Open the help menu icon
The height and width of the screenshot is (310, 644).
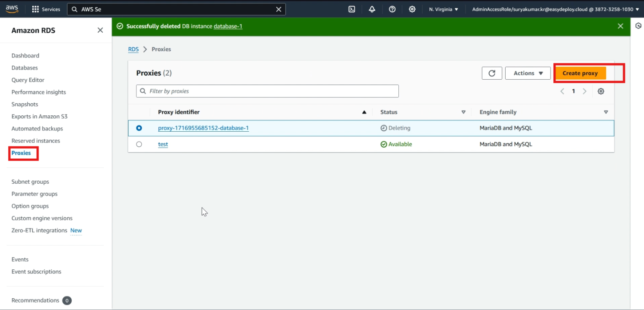tap(392, 9)
